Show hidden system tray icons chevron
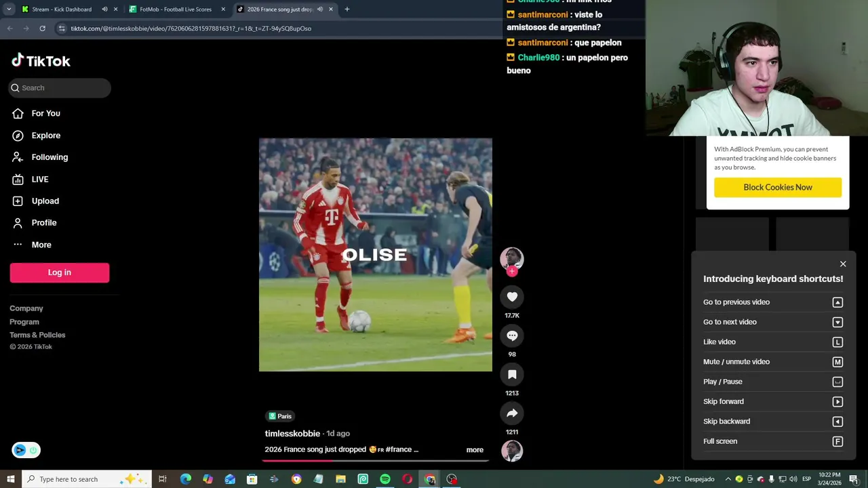 click(x=728, y=479)
